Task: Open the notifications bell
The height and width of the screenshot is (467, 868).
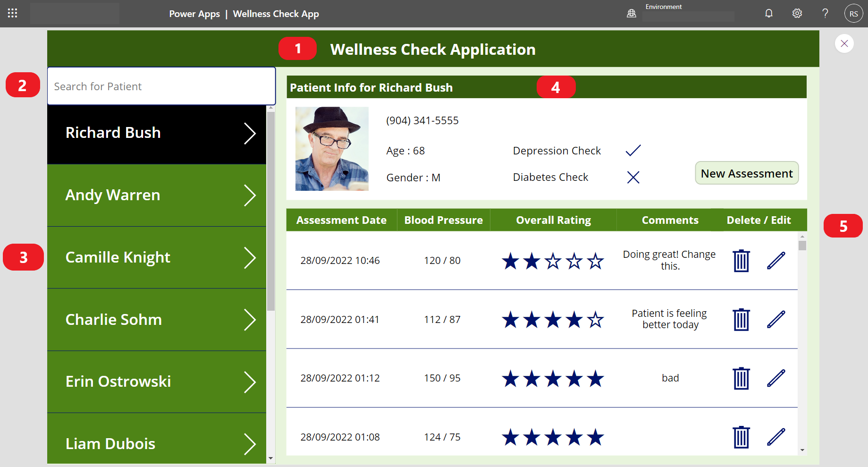Action: tap(768, 13)
